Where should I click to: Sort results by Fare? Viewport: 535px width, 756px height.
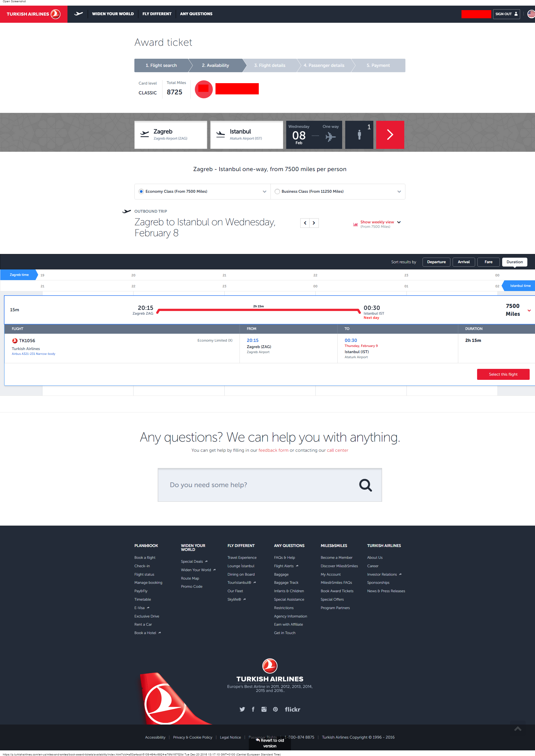point(489,262)
